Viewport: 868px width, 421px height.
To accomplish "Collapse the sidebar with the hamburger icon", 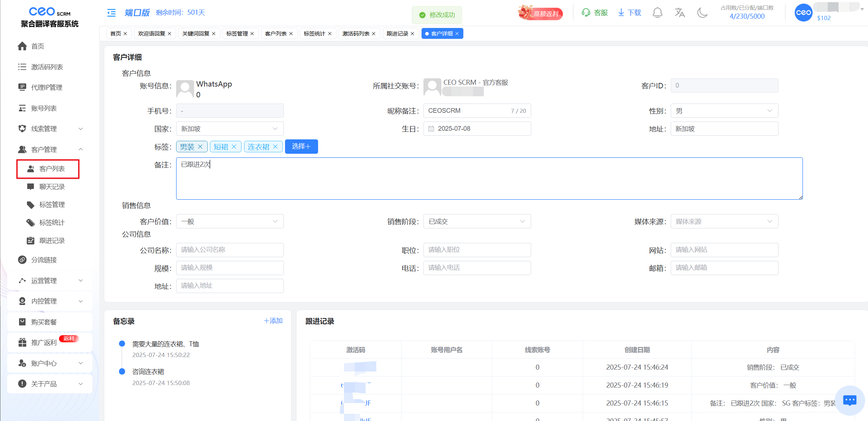I will point(111,13).
